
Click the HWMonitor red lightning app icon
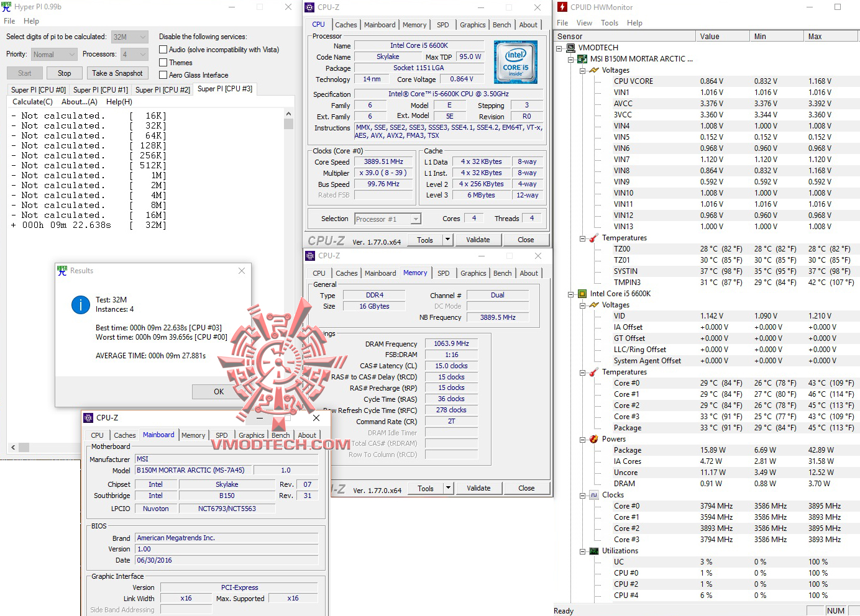click(x=562, y=7)
